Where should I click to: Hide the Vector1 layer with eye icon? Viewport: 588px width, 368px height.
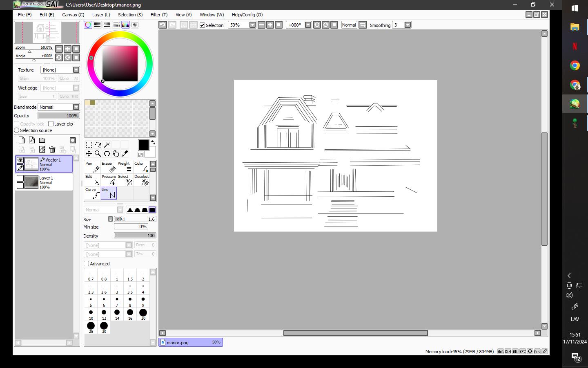pyautogui.click(x=20, y=160)
